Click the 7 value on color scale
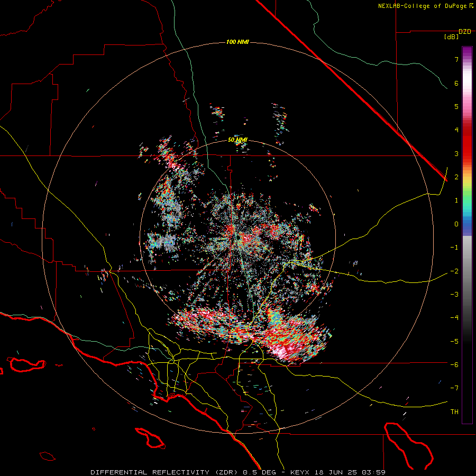 pyautogui.click(x=456, y=59)
